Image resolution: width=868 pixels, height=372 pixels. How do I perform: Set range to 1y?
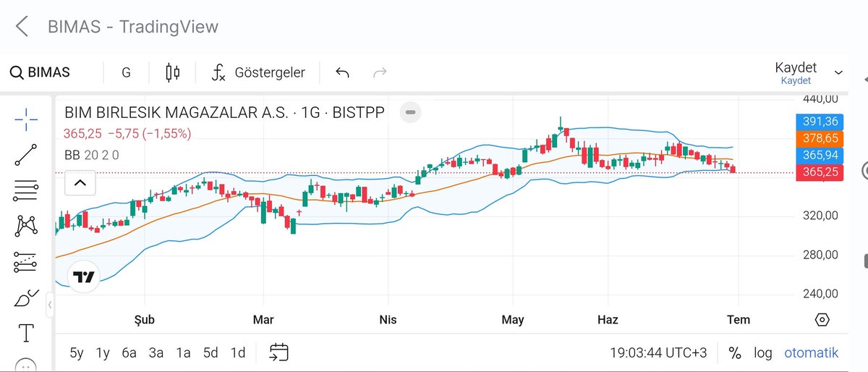coord(103,353)
